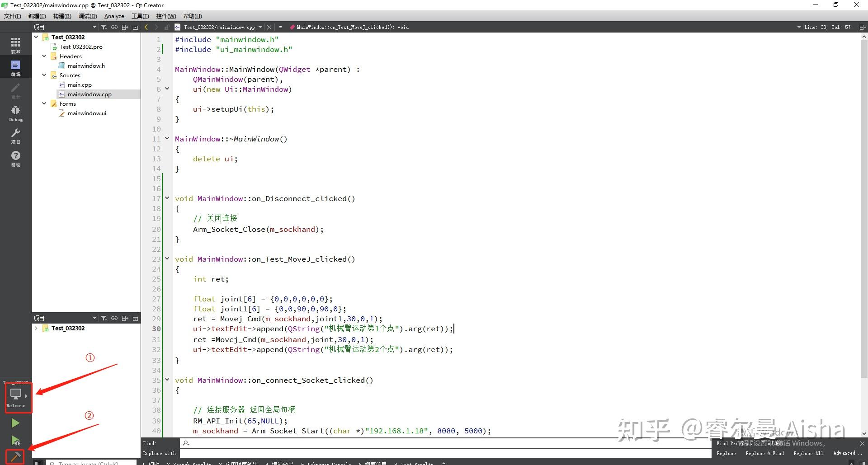Viewport: 868px width, 465px height.
Task: Open the 编辑(E) menu
Action: click(x=37, y=16)
